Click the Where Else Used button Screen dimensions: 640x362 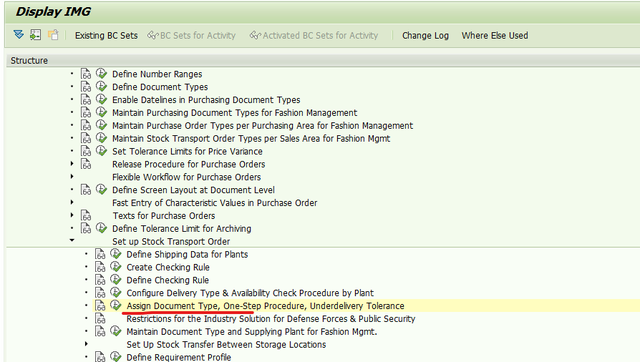tap(495, 36)
